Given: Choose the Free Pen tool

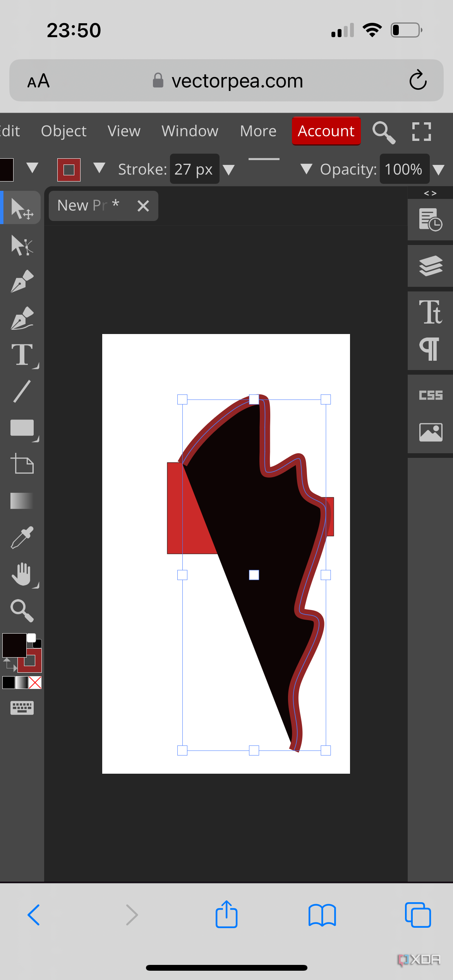Looking at the screenshot, I should point(22,318).
